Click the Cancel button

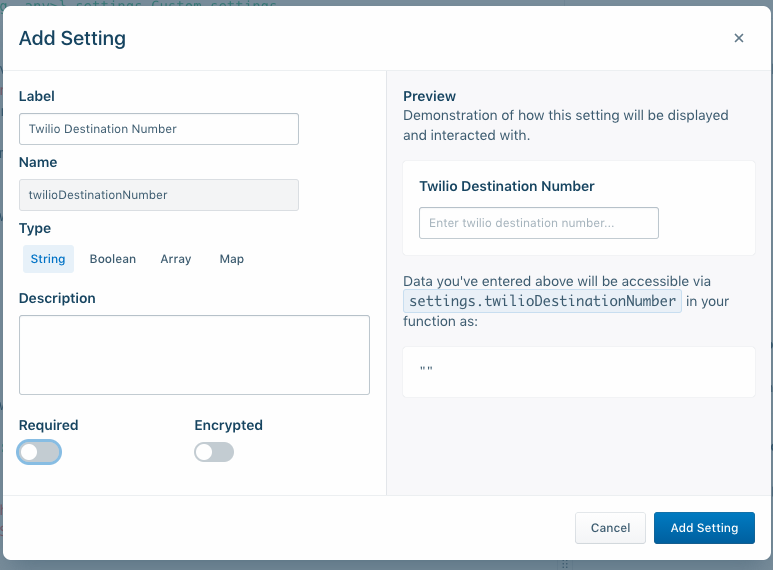click(610, 528)
